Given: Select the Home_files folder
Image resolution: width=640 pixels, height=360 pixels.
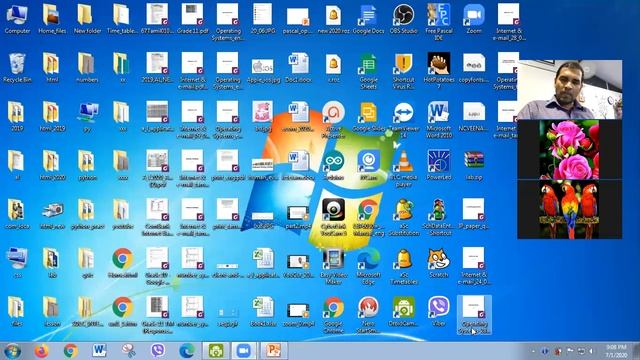Looking at the screenshot, I should tap(52, 18).
